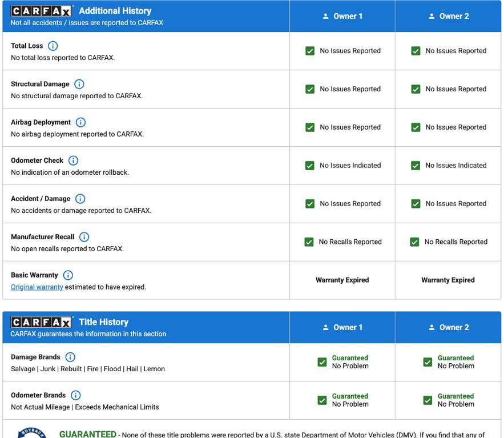Click Structural Damage green check for Owner 2
Viewport: 504px width, 438px height.
(x=416, y=89)
